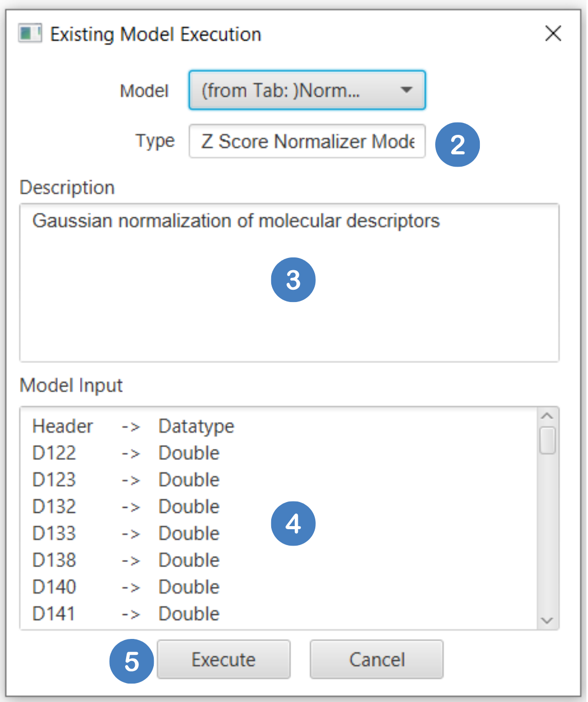Image resolution: width=588 pixels, height=702 pixels.
Task: Click the Model Input scroll up arrow
Action: (548, 415)
